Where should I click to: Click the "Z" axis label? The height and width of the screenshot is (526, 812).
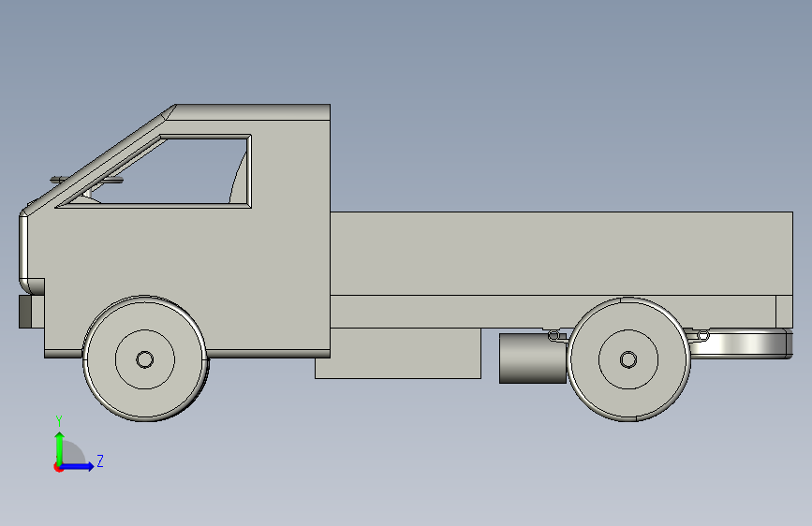(x=100, y=460)
